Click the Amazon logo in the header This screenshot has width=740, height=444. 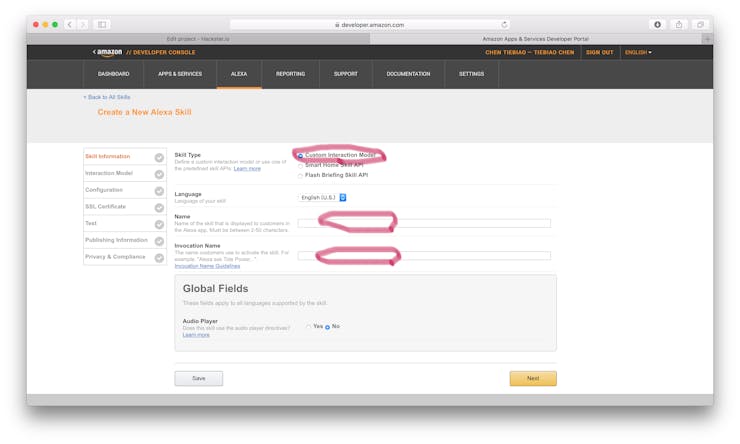tap(108, 52)
